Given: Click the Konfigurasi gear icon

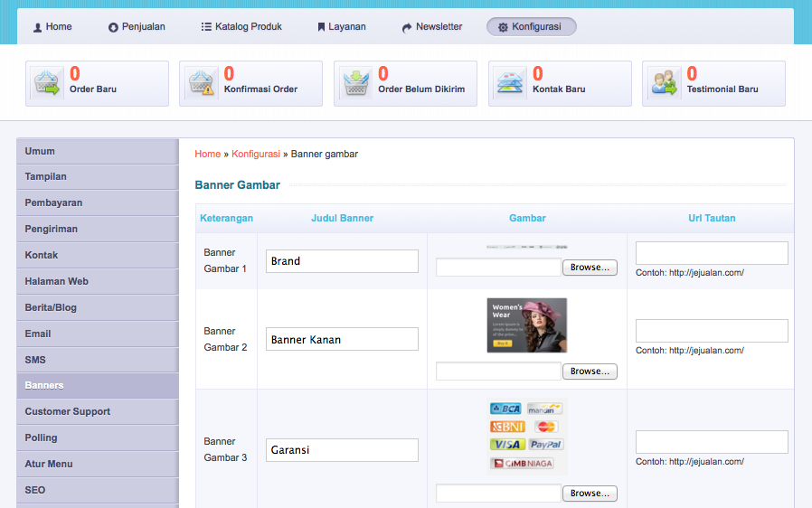Looking at the screenshot, I should tap(503, 27).
